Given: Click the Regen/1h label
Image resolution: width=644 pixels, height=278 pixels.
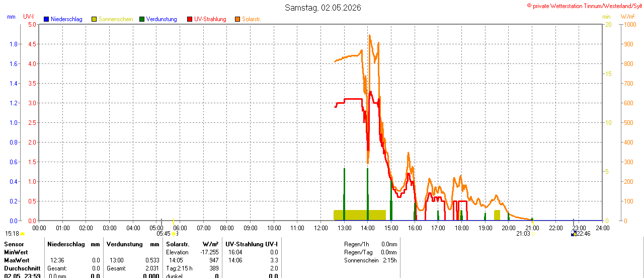Looking at the screenshot, I should pyautogui.click(x=357, y=244).
